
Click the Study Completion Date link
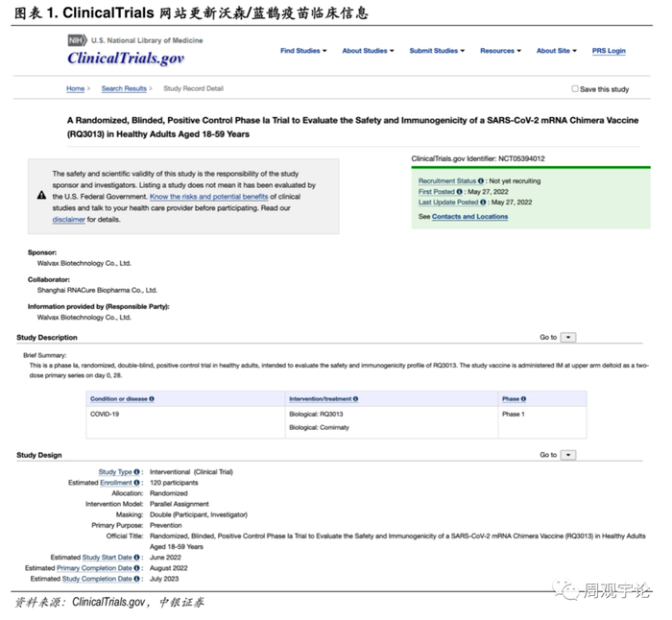[97, 579]
